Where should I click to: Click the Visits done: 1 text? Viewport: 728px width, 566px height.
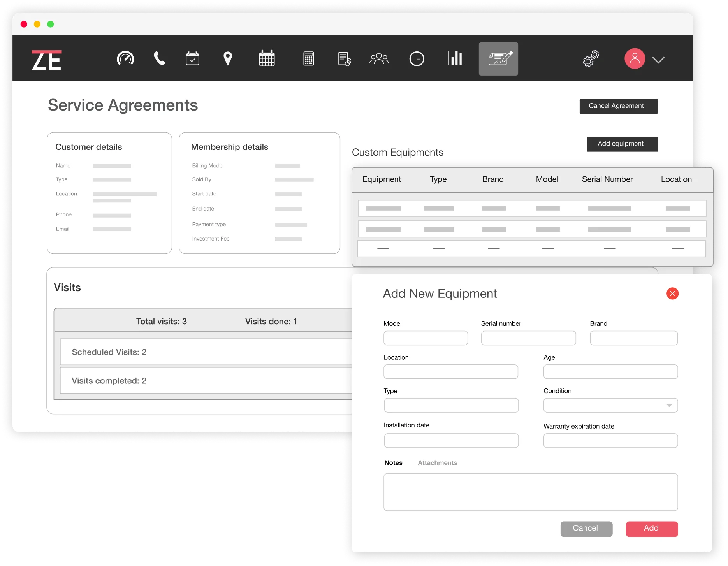point(271,322)
